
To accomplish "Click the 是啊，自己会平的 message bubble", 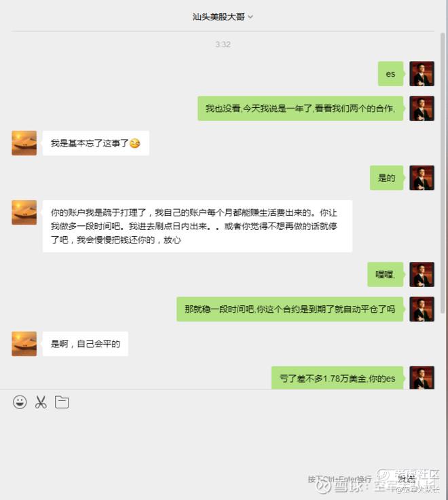I will tap(86, 344).
